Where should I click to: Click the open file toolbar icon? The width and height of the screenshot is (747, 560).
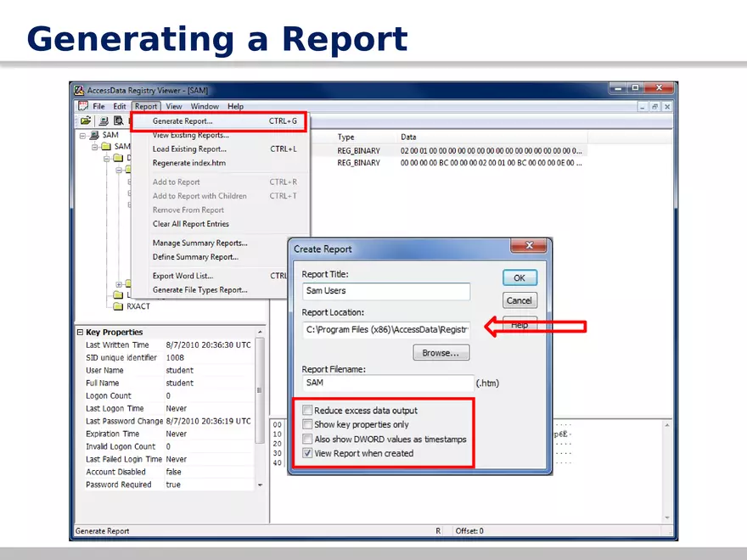(x=86, y=120)
